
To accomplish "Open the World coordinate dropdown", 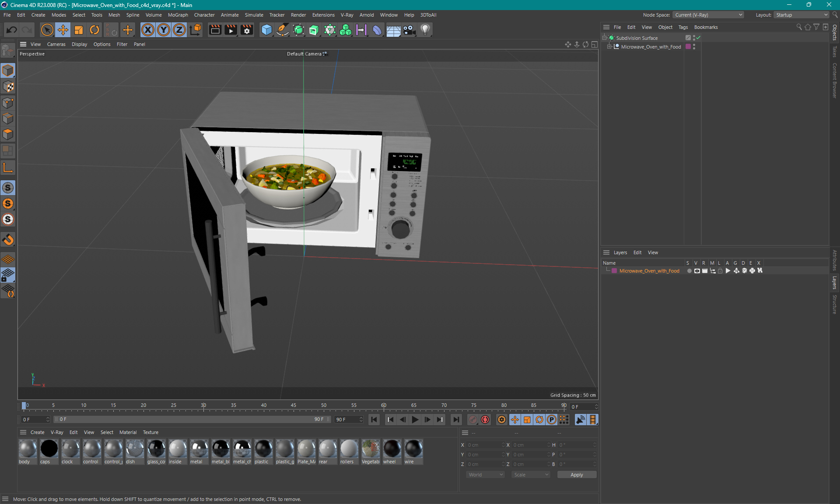I will 485,475.
